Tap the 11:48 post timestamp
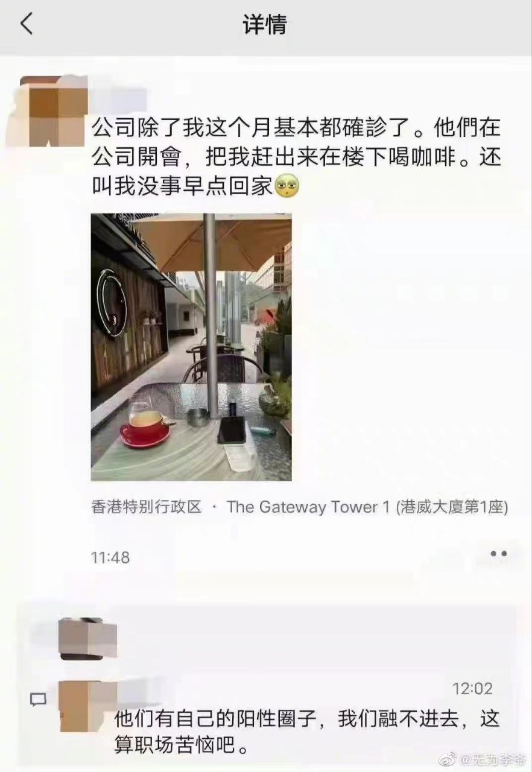 110,557
